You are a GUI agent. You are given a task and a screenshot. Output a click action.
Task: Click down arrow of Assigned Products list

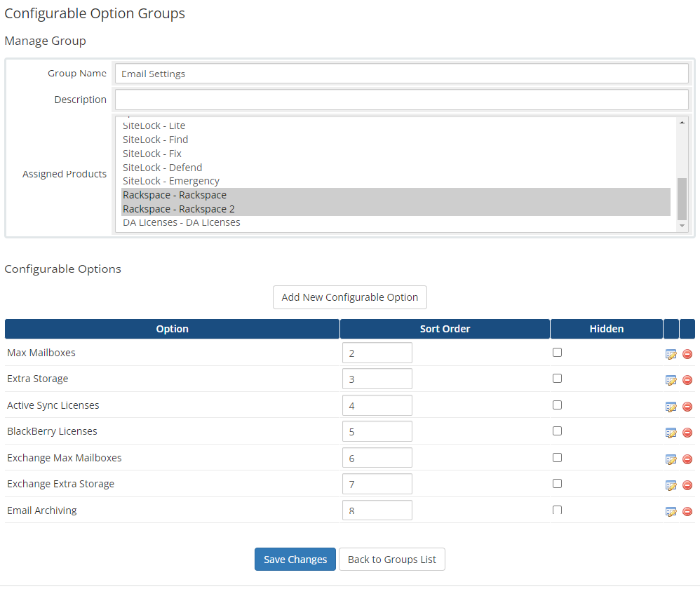click(x=682, y=226)
